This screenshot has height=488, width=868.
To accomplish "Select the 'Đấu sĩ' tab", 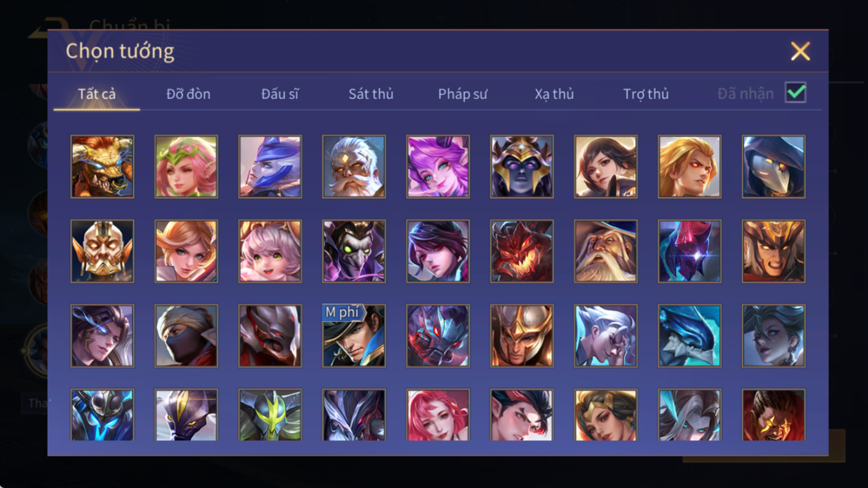I will 280,94.
